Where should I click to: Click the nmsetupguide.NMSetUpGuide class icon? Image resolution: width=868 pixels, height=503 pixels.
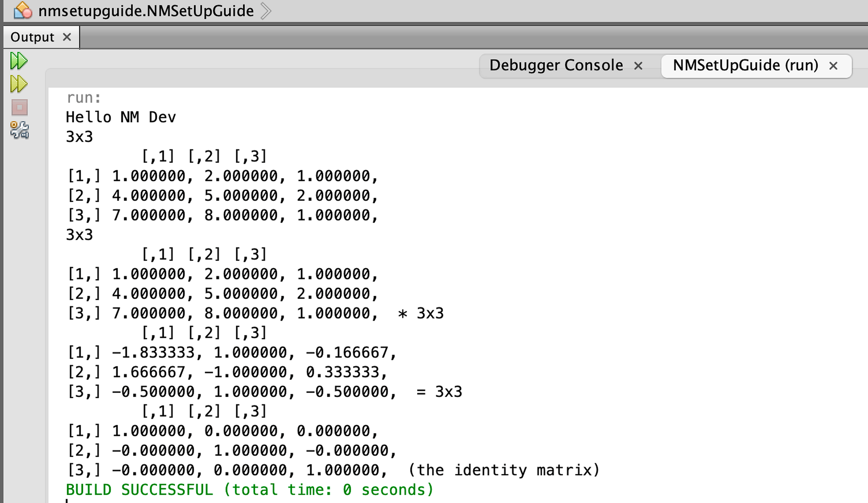[x=23, y=10]
